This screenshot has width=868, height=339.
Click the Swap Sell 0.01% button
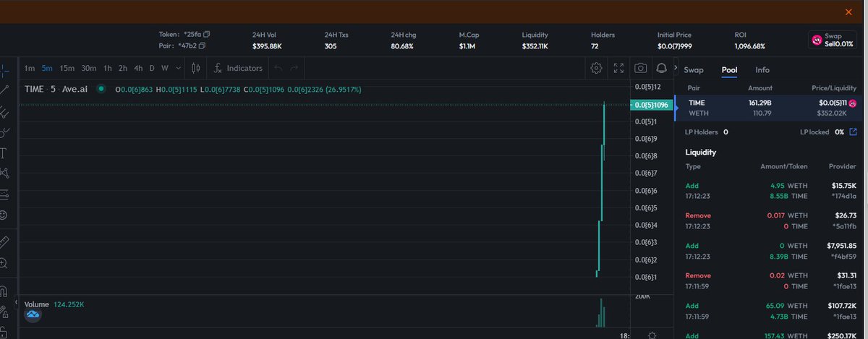[833, 40]
